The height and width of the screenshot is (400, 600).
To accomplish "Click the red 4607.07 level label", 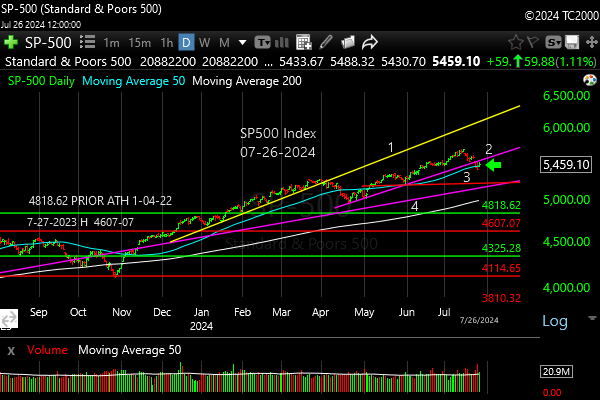I will (501, 223).
